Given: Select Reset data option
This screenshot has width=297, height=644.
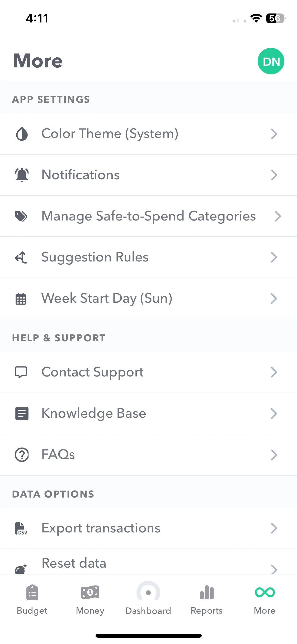Looking at the screenshot, I should 148,562.
